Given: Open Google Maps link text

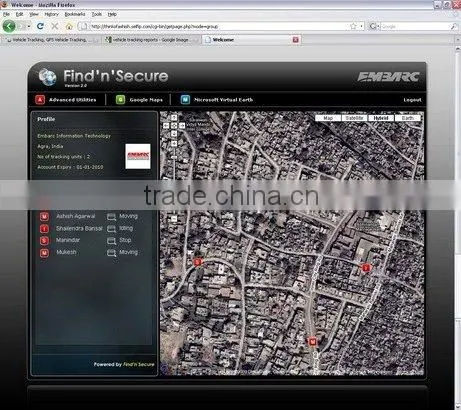Looking at the screenshot, I should coord(146,100).
